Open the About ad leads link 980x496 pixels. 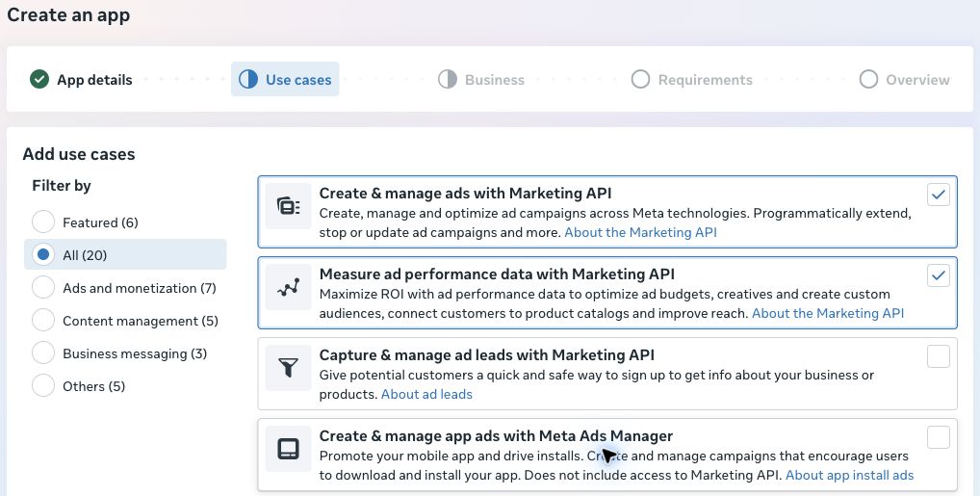pos(426,394)
